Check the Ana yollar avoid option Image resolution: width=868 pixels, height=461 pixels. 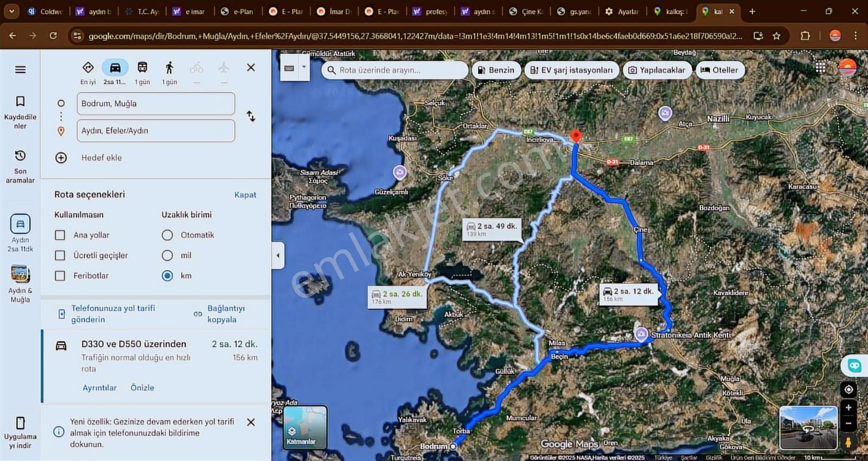(x=60, y=235)
